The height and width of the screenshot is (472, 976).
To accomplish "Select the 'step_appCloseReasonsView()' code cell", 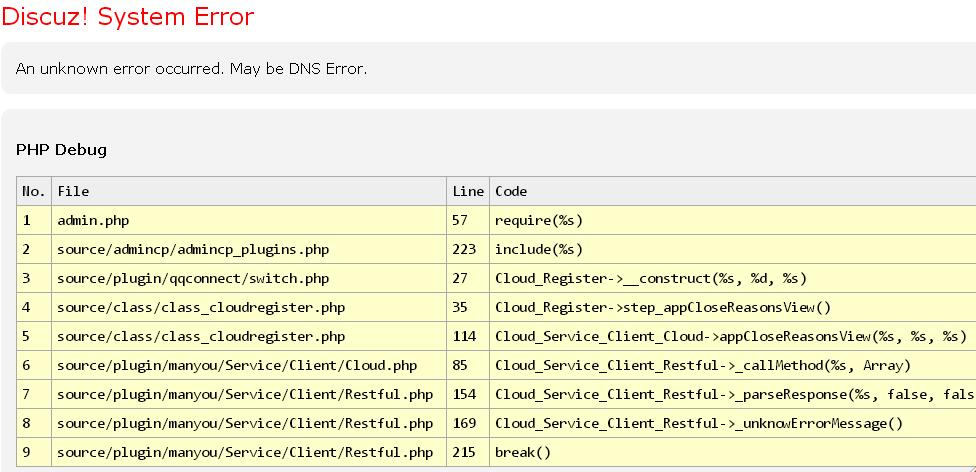I will [x=733, y=308].
